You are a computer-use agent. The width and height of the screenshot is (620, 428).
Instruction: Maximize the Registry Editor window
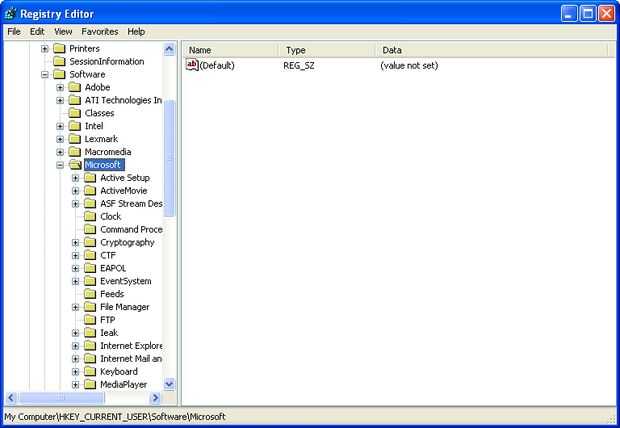coord(588,14)
